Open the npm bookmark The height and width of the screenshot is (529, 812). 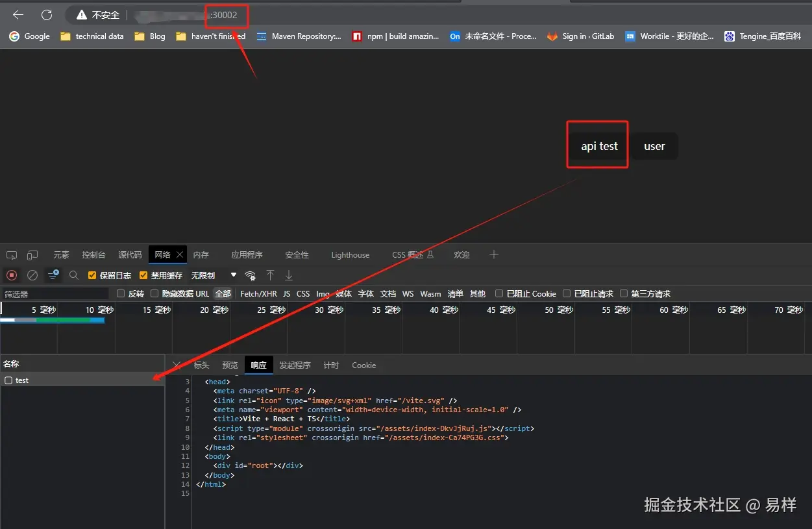(395, 36)
